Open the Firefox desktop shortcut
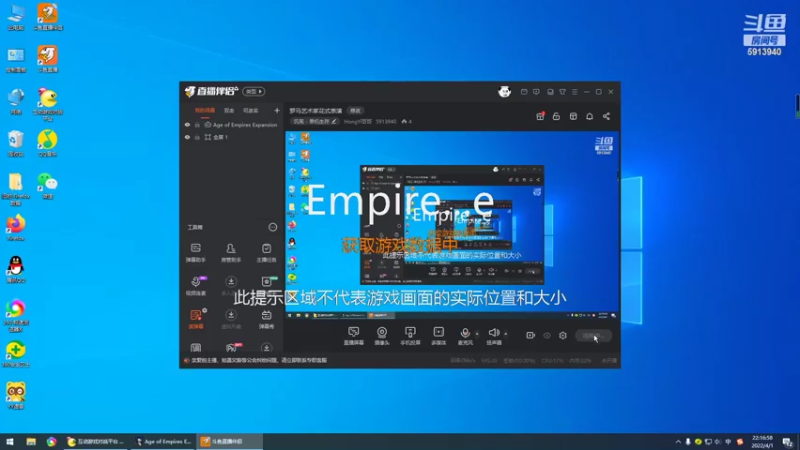Screen dimensions: 800x450 point(16,228)
